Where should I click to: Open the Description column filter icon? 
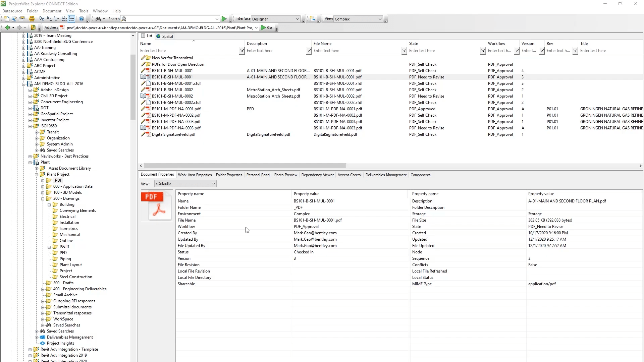pos(309,51)
